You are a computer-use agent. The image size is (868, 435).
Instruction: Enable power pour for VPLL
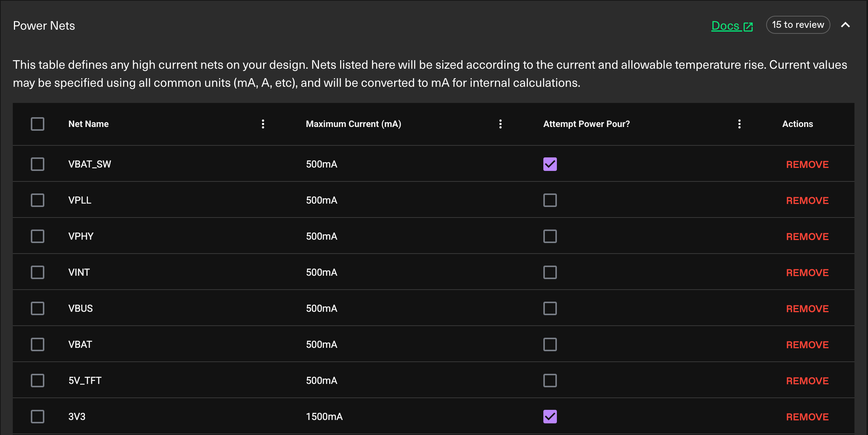(x=550, y=200)
